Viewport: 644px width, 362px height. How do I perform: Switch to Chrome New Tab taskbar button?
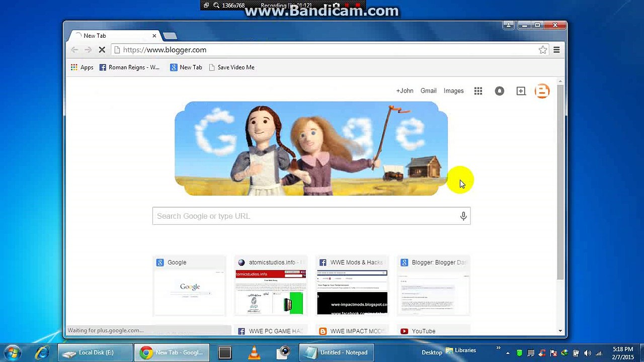click(x=171, y=352)
